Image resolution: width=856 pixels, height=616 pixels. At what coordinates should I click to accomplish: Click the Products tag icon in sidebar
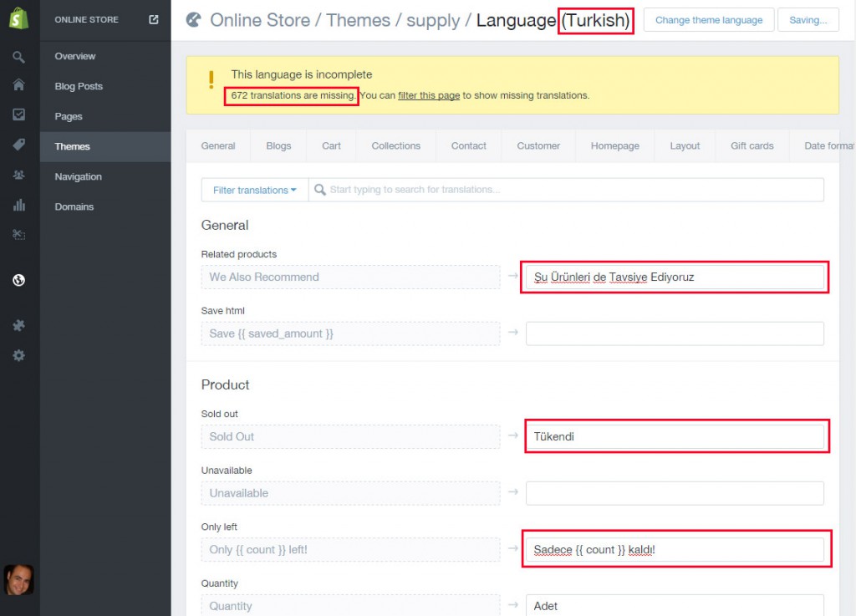18,145
